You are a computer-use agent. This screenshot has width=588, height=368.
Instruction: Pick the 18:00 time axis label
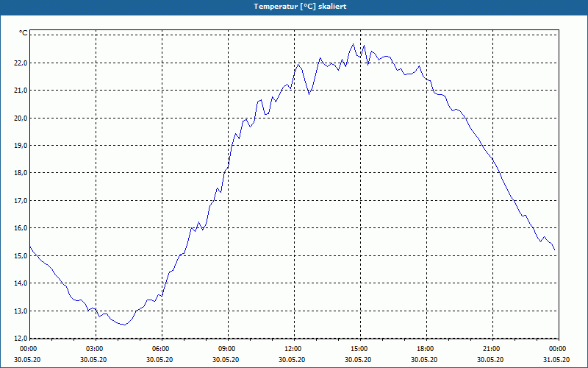[x=426, y=349]
